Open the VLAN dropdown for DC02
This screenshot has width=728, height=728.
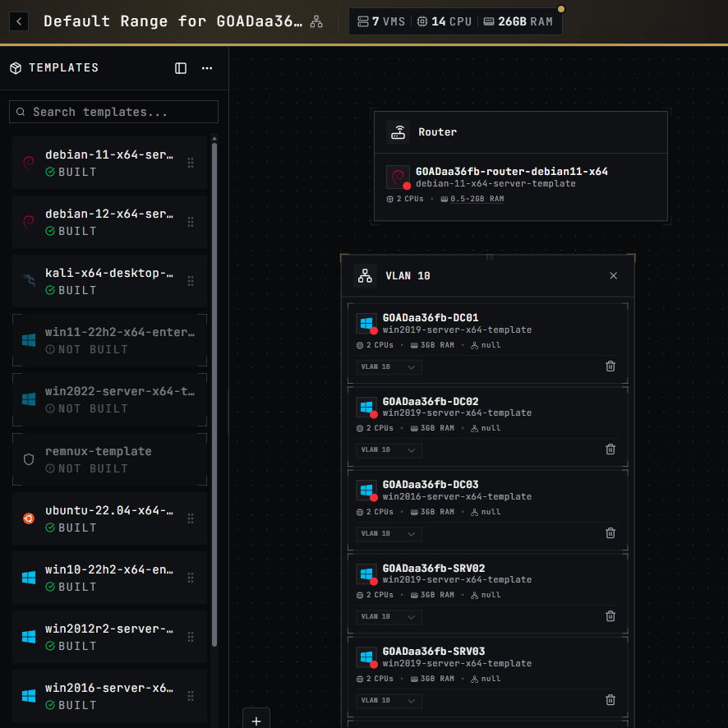click(389, 450)
